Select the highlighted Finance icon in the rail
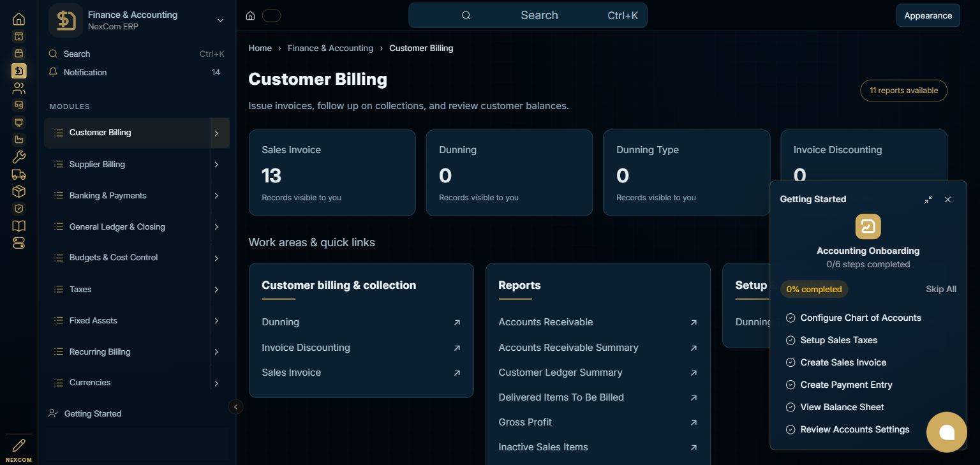 point(19,71)
